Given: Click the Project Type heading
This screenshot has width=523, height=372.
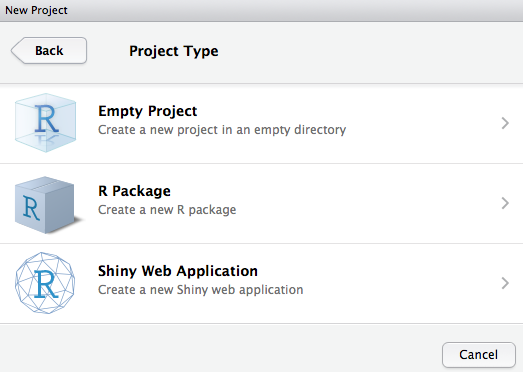Looking at the screenshot, I should coord(174,51).
